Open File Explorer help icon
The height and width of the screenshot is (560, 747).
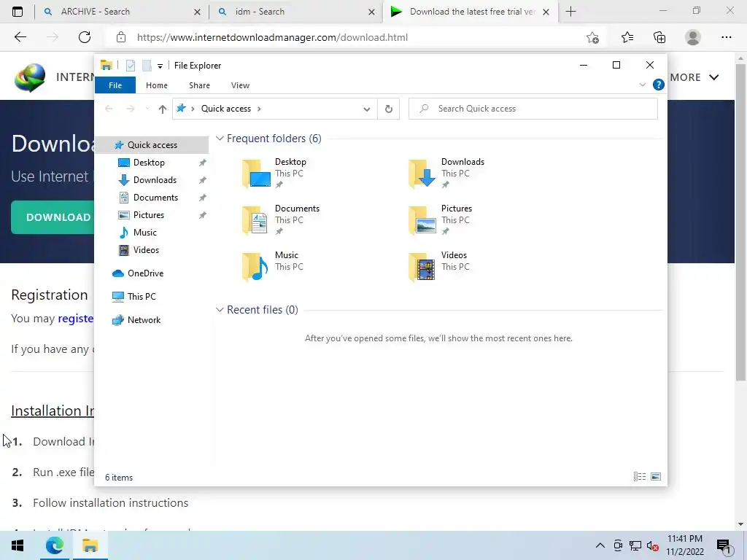pos(659,85)
